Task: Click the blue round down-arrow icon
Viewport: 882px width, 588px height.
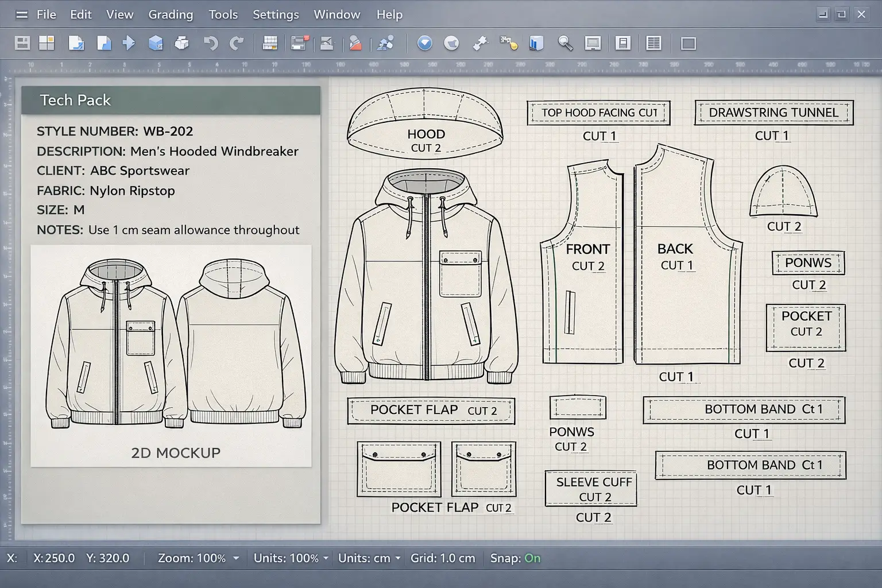Action: (x=425, y=43)
